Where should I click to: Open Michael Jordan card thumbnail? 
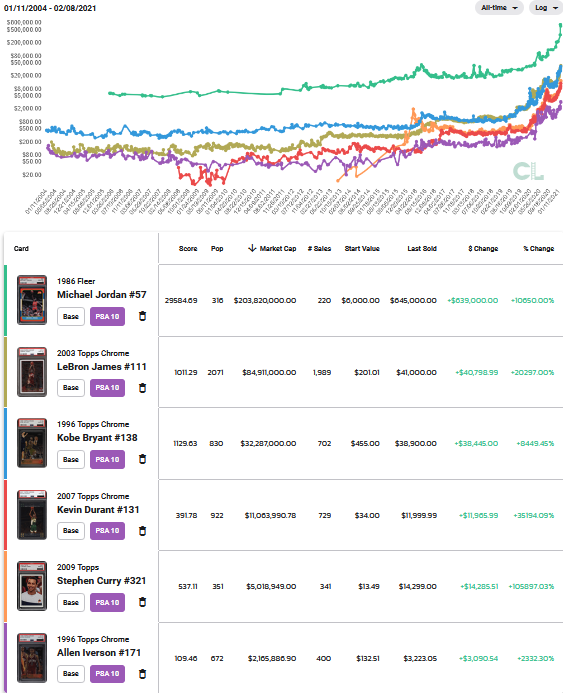tap(32, 300)
